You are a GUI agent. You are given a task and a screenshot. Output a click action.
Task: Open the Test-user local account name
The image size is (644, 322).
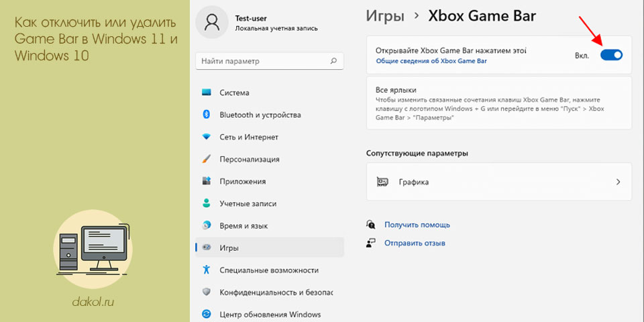coord(250,18)
